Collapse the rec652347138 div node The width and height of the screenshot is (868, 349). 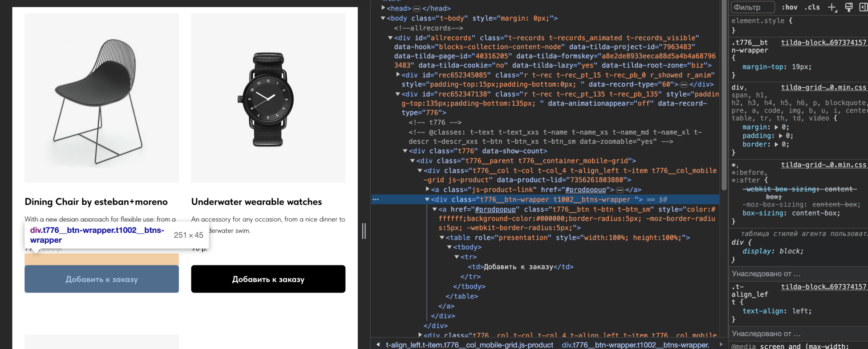tap(398, 94)
